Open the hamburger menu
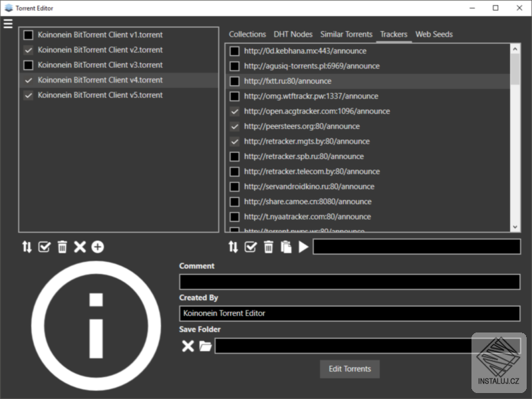 click(8, 23)
